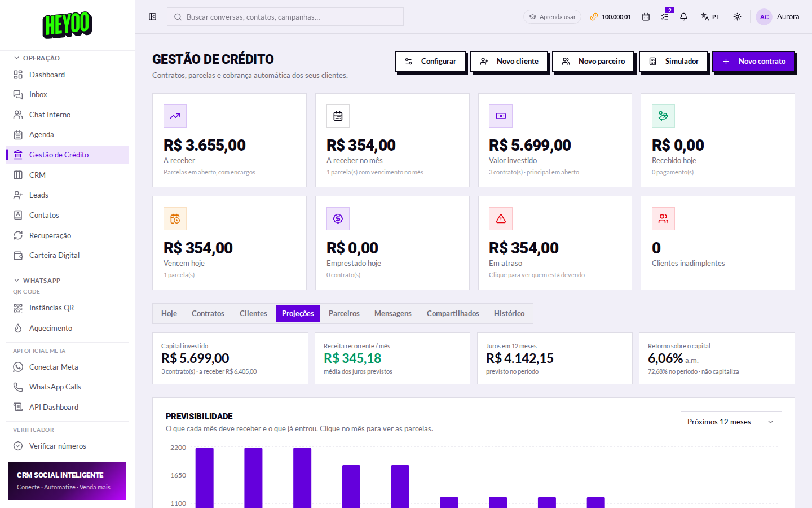Open Inbox in the sidebar
Screen dimensions: 812x508
point(67,94)
